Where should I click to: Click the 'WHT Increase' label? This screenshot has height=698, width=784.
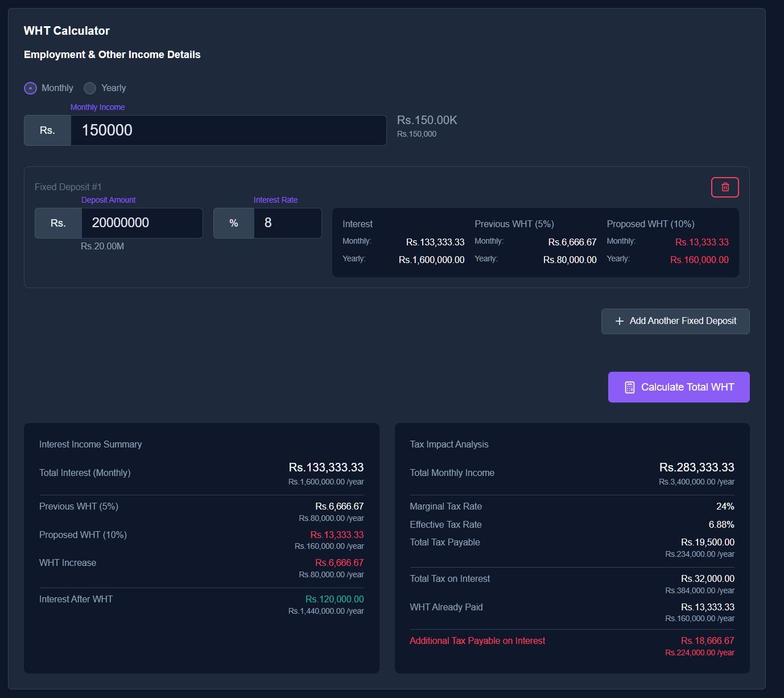pos(68,563)
